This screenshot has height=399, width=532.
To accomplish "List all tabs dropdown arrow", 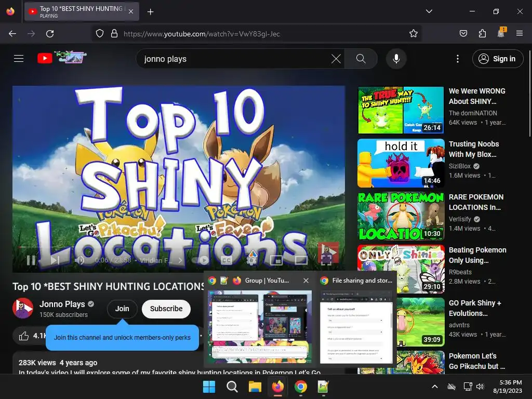I will point(429,11).
